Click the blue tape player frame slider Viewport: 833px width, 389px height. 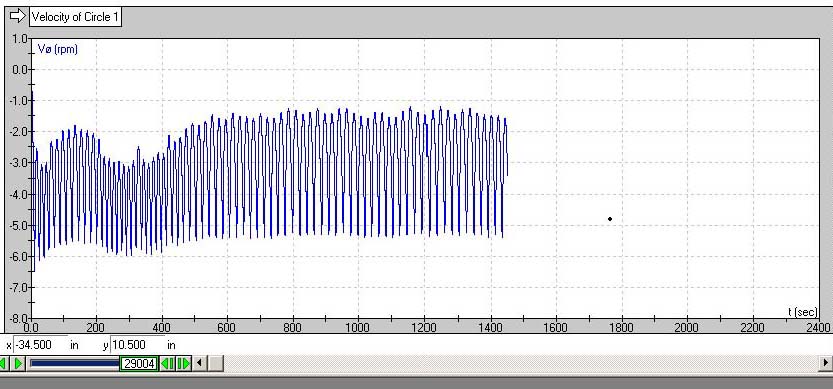[x=74, y=363]
